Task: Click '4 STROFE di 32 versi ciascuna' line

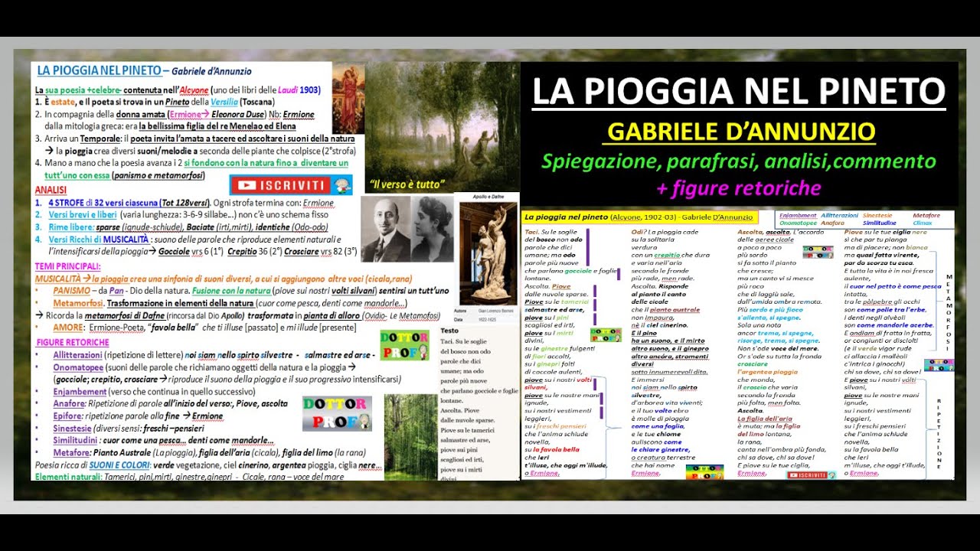Action: pyautogui.click(x=191, y=203)
